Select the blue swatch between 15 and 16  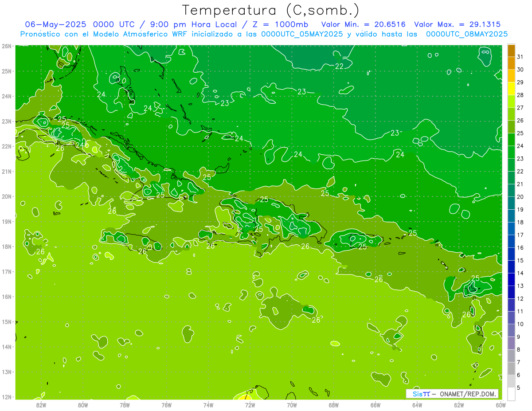512,254
